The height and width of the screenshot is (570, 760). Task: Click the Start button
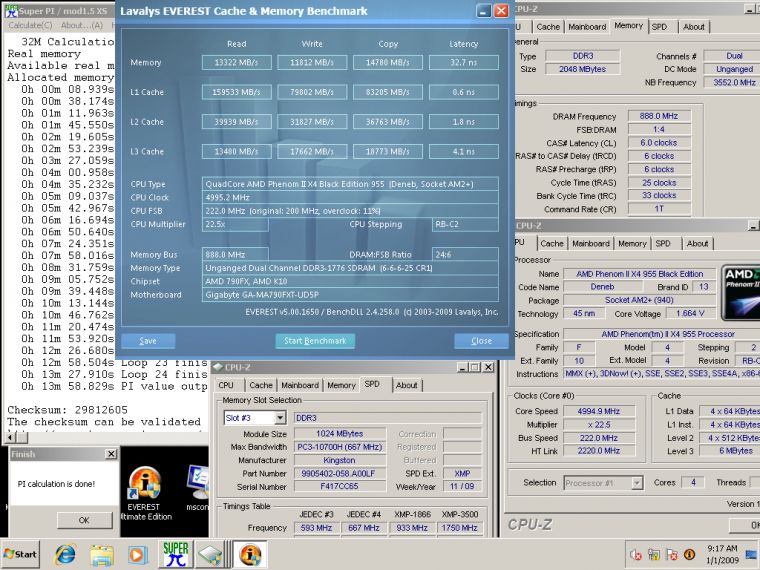(20, 554)
